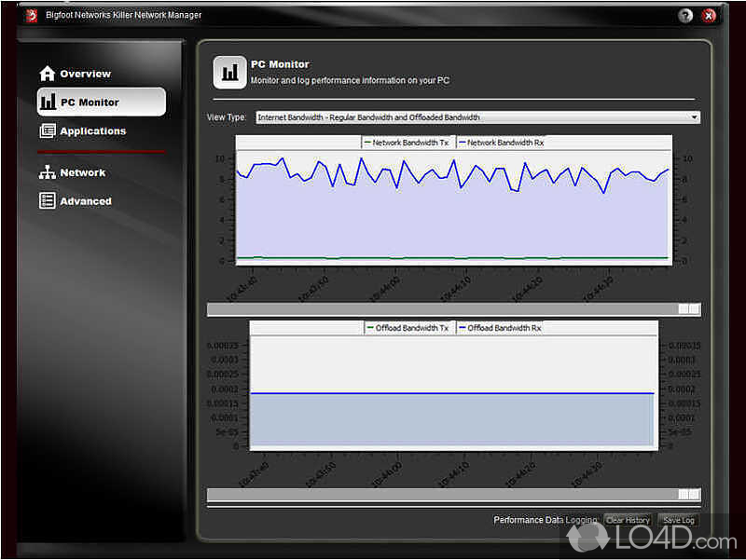
Task: Click the 'Monitor and log performance information' description
Action: [x=350, y=80]
